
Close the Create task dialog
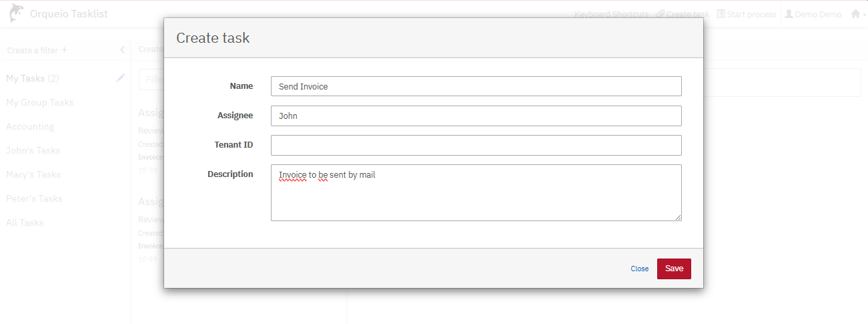[639, 269]
